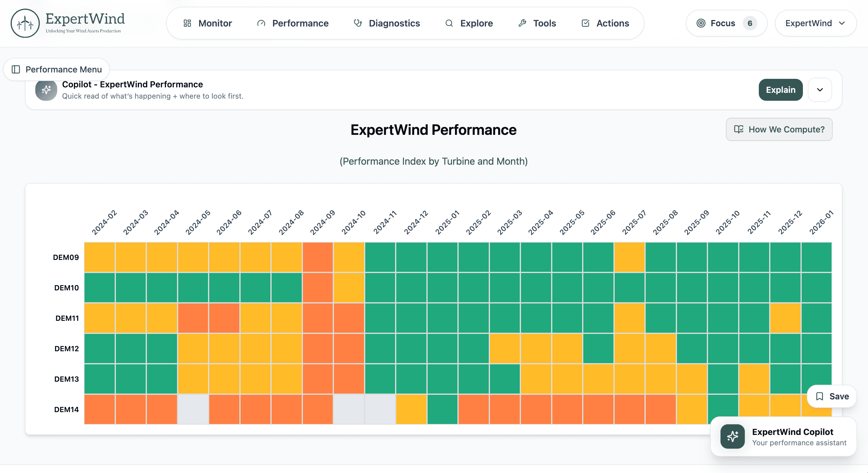Go to the Monitor tab

tap(208, 23)
